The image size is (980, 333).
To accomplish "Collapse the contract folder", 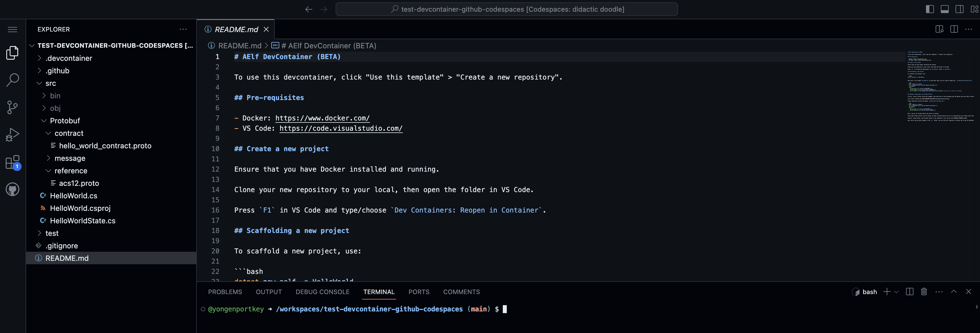I will point(111,134).
